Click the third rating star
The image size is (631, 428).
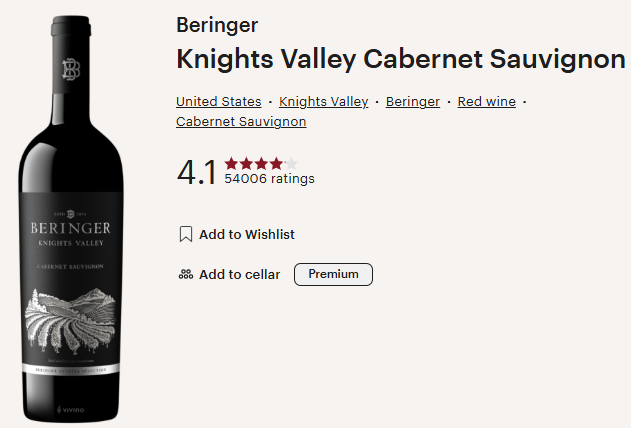point(261,163)
